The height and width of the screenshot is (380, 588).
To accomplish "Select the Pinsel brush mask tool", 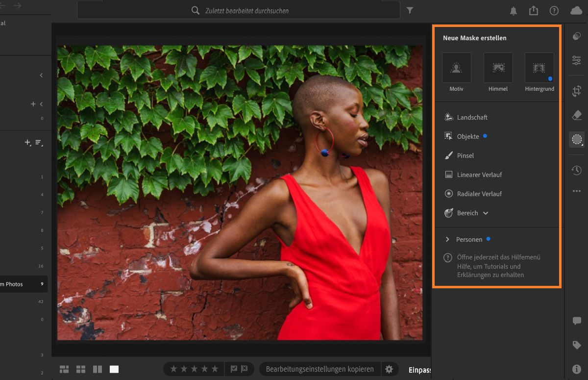I will pyautogui.click(x=465, y=155).
